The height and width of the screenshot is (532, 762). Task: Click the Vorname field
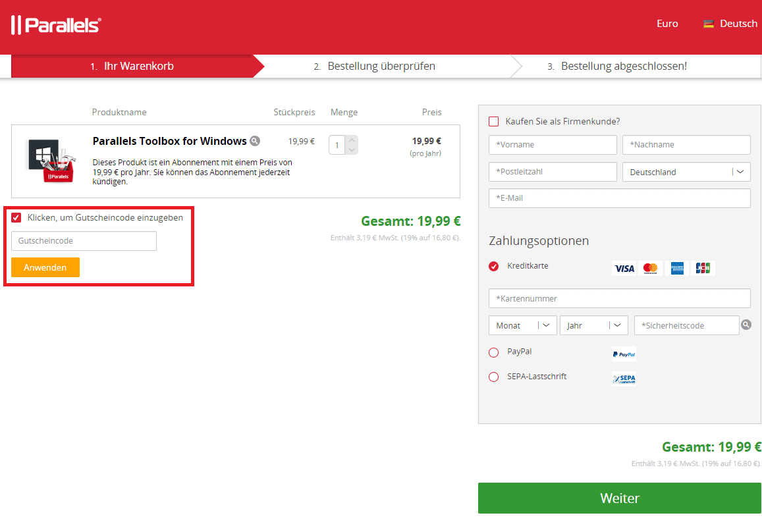point(553,145)
